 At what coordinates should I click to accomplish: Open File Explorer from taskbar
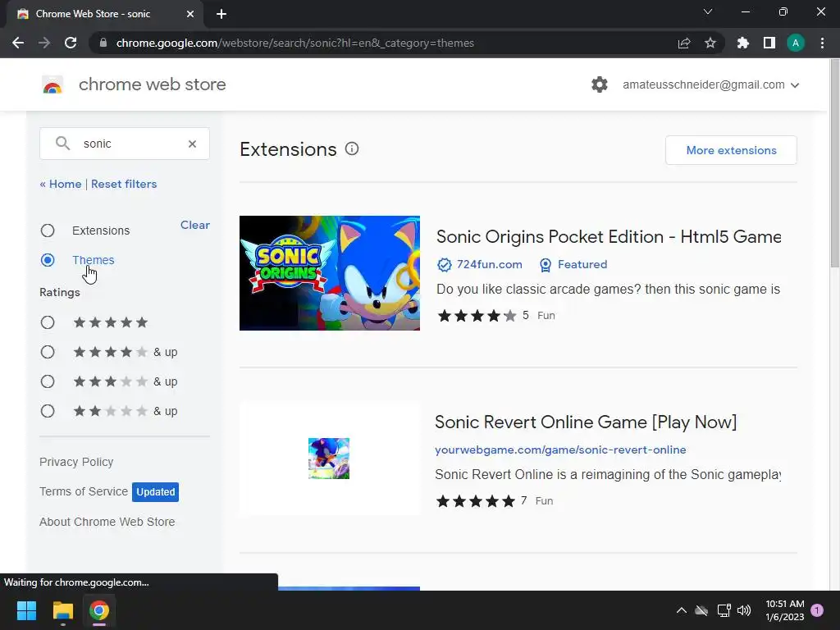pyautogui.click(x=62, y=610)
